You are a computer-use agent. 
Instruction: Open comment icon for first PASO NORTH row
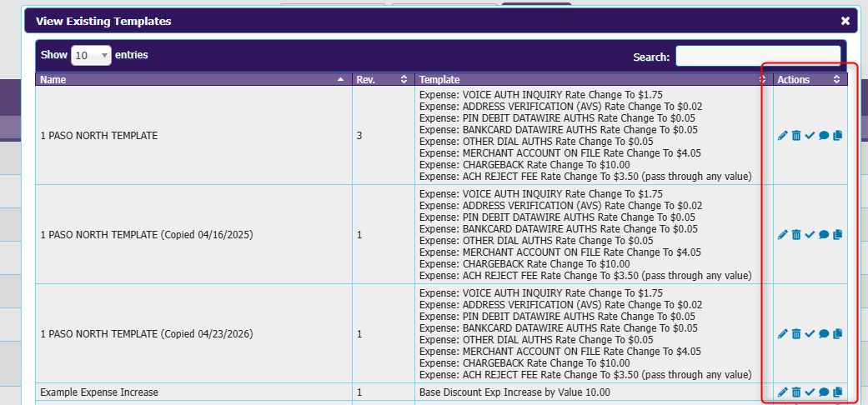point(824,136)
